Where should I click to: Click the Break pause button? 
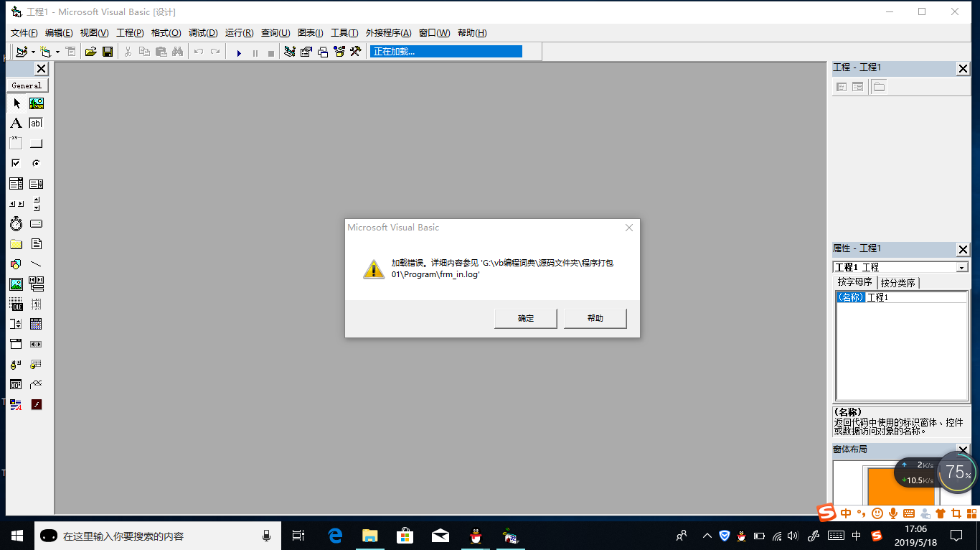pos(255,52)
